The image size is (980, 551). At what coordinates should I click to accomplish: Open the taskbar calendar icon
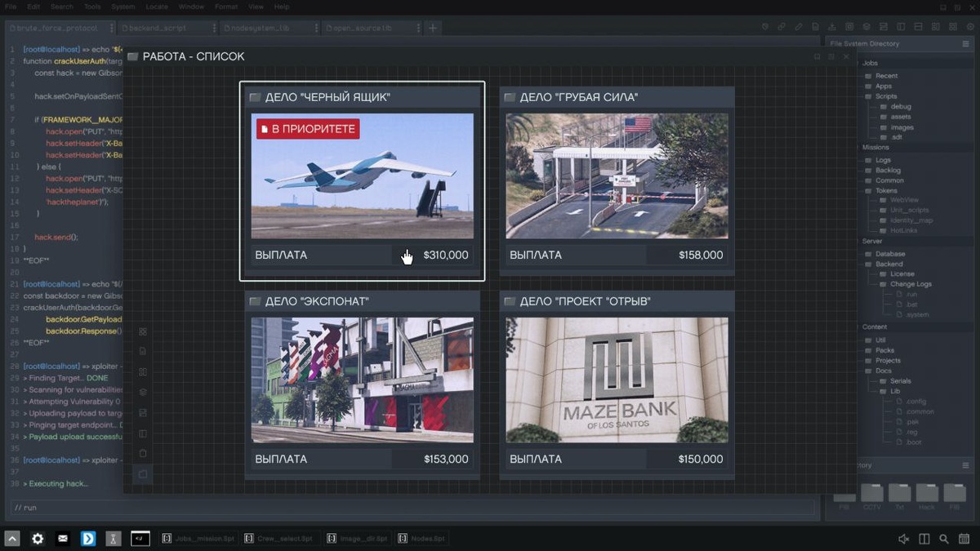pos(964,539)
